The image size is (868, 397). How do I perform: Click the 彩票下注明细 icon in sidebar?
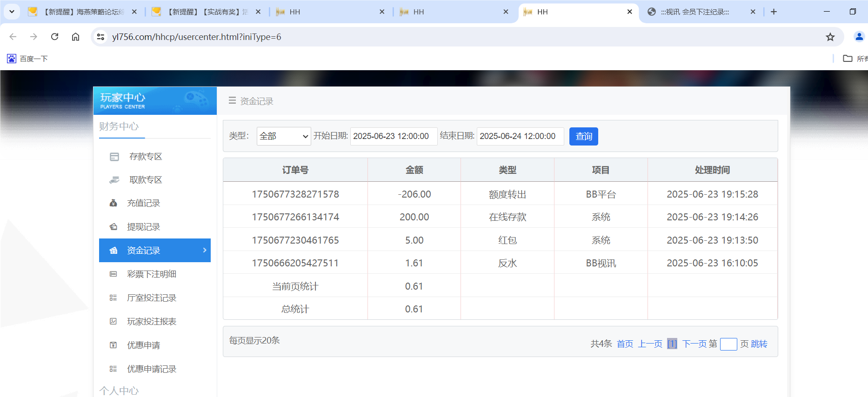[x=113, y=274]
